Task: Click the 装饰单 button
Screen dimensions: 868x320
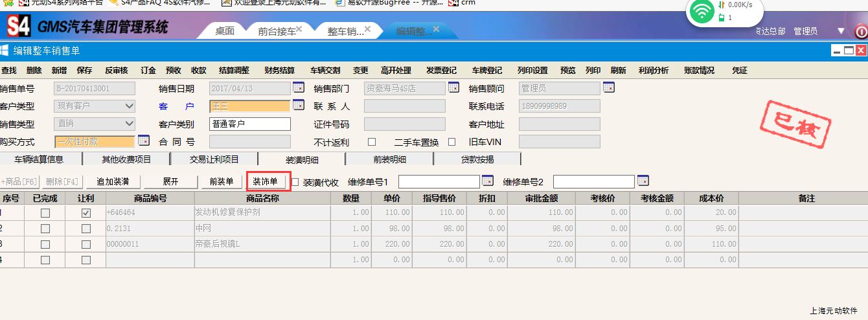Action: coord(265,181)
